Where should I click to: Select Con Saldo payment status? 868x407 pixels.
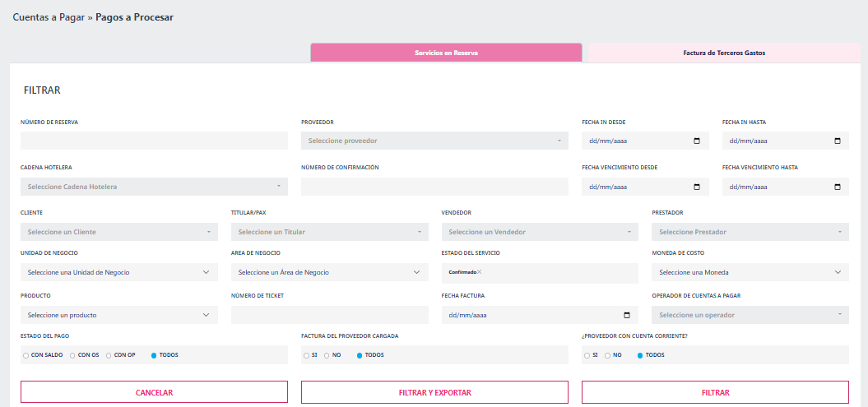click(26, 355)
